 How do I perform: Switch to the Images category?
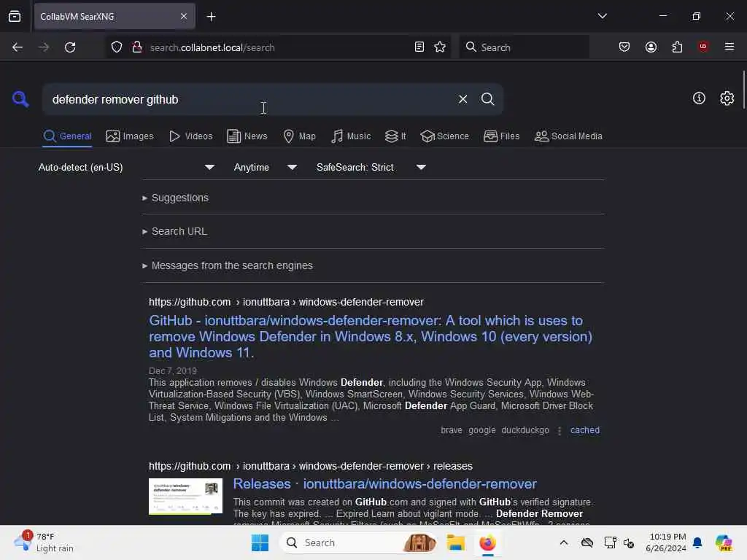click(130, 136)
